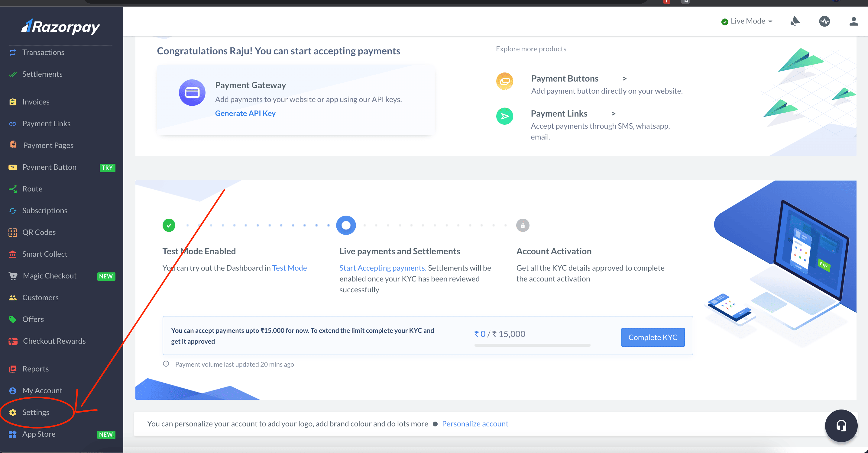The height and width of the screenshot is (453, 868).
Task: Click the Smart Collect bank icon
Action: [x=13, y=254]
